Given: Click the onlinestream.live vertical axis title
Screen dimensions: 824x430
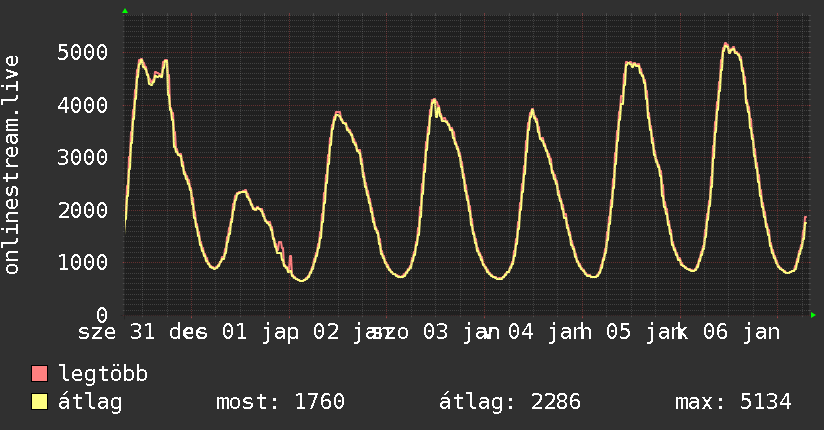Looking at the screenshot, I should click(11, 165).
